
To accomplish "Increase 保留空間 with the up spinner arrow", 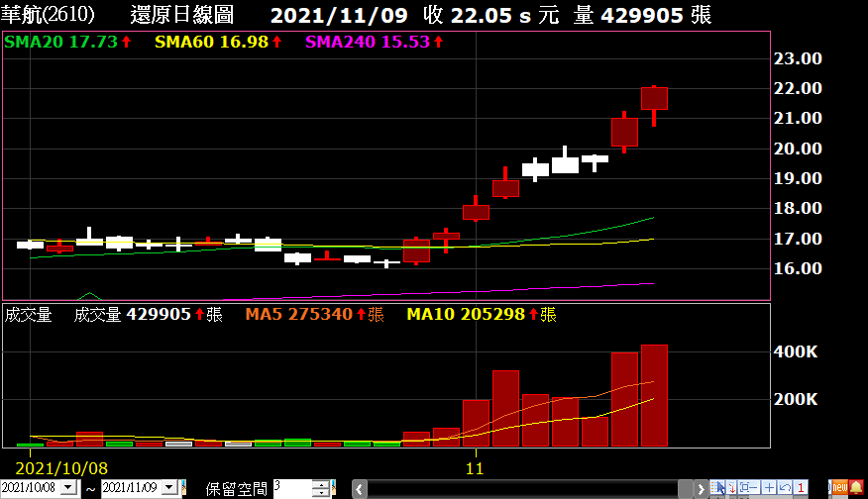I will pos(321,484).
